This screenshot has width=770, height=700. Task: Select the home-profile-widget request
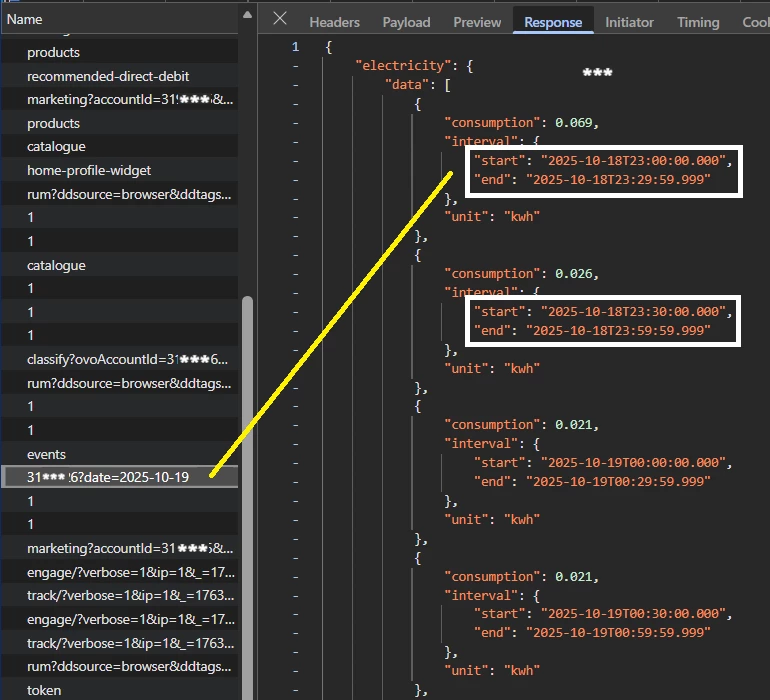[x=89, y=171]
